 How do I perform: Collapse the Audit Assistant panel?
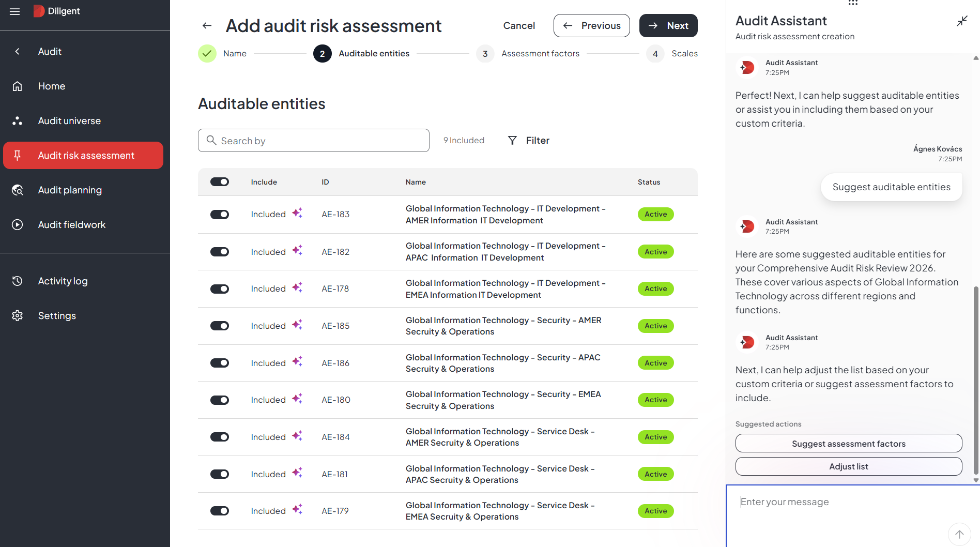tap(961, 21)
